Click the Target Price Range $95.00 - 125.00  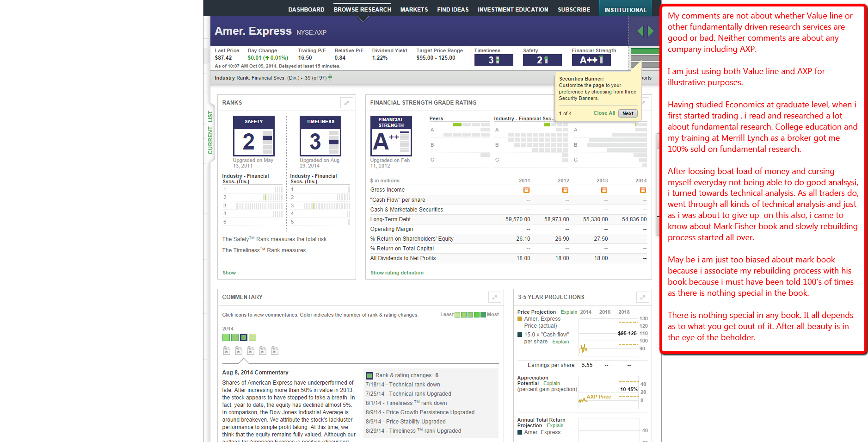[436, 58]
